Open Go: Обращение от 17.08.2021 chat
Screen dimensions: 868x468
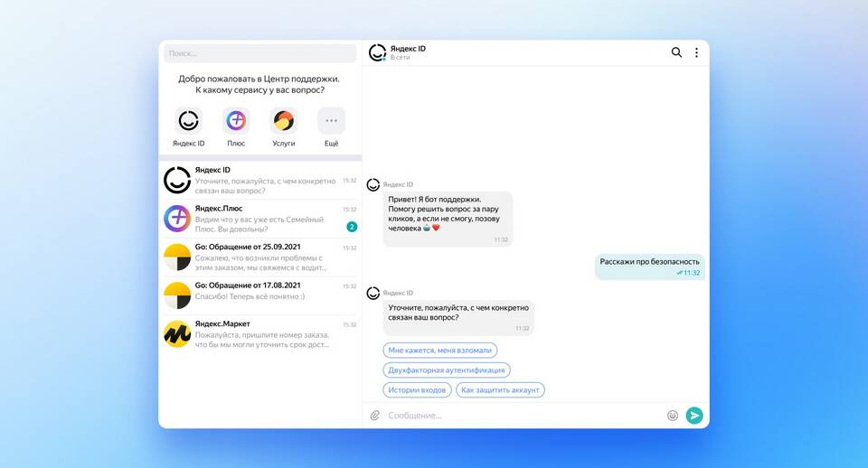[x=260, y=295]
